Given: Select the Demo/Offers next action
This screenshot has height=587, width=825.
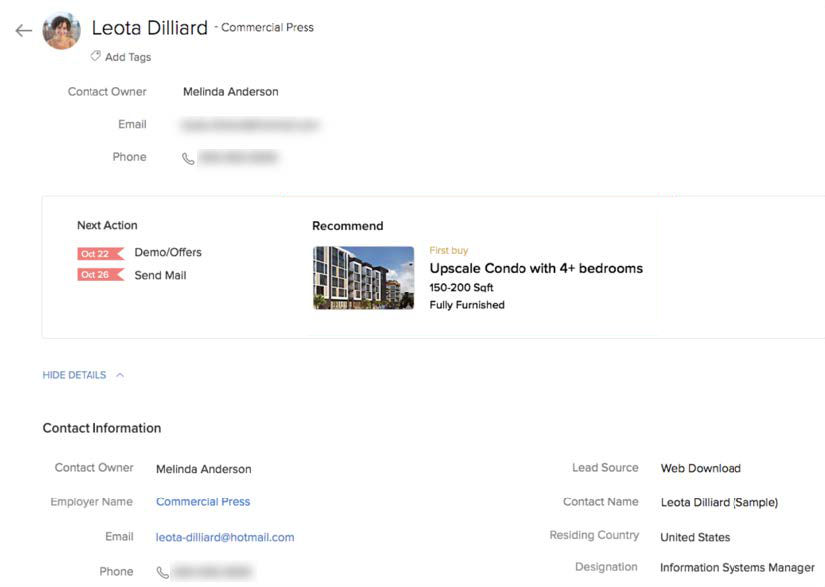Looking at the screenshot, I should [x=168, y=252].
